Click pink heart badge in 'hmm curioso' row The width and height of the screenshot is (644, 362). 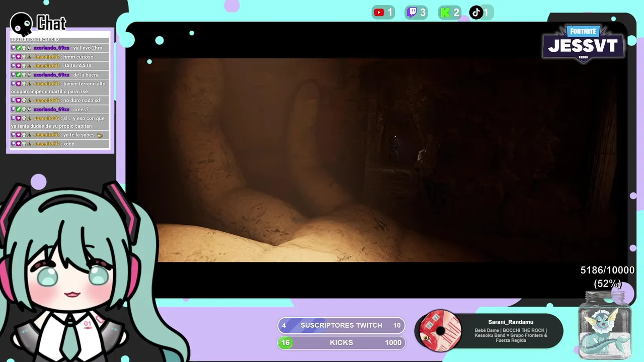pyautogui.click(x=19, y=57)
